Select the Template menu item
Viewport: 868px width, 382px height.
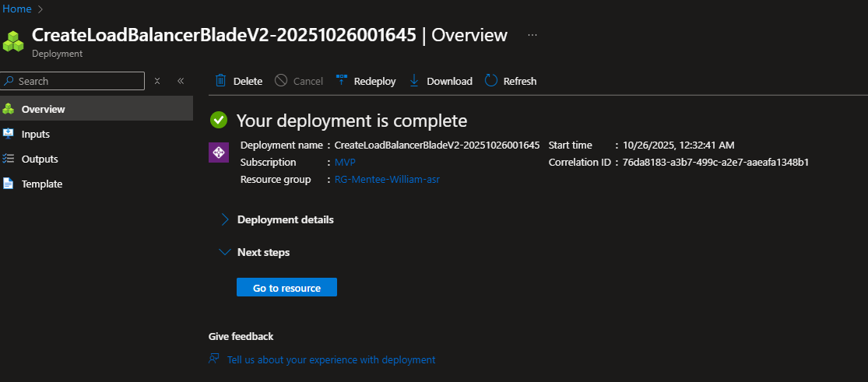(42, 184)
